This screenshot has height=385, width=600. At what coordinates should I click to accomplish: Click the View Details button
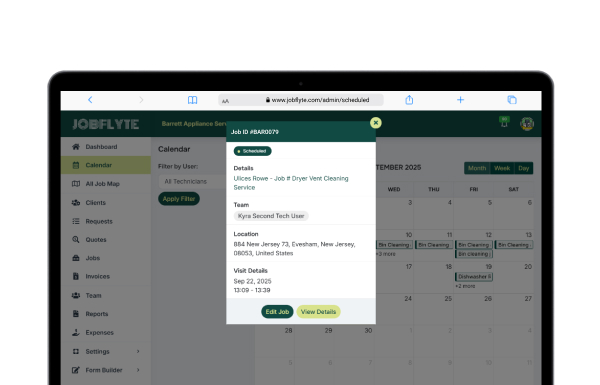point(318,312)
